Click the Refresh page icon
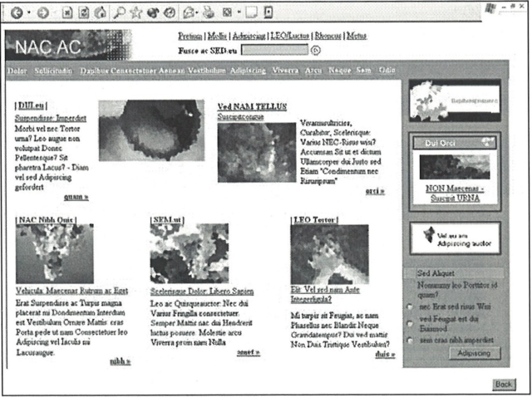The image size is (532, 397). point(84,13)
